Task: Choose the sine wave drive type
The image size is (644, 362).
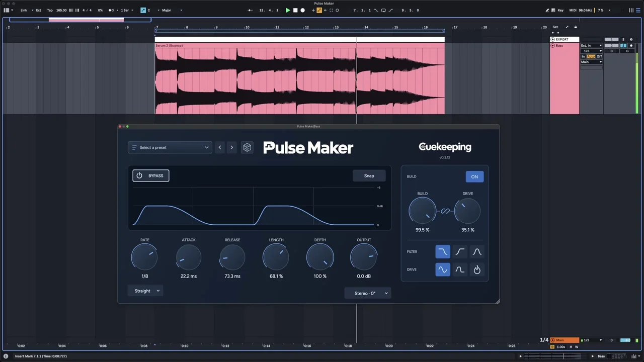Action: coord(443,269)
